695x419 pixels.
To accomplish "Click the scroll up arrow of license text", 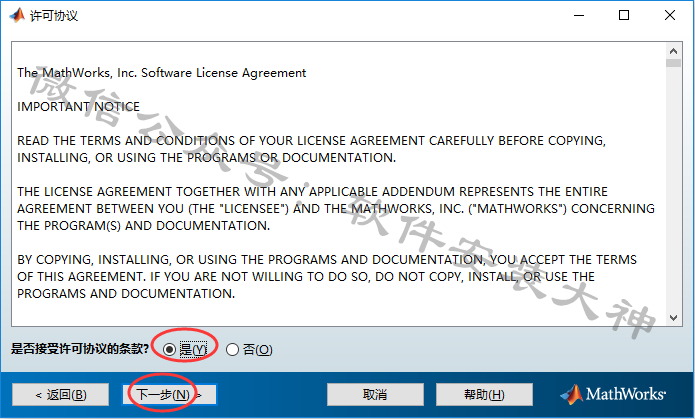I will click(673, 51).
